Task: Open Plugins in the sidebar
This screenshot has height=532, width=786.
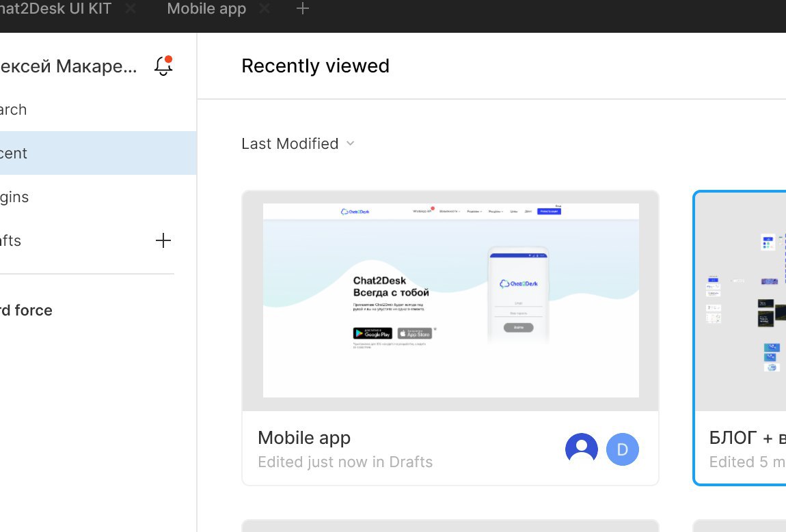Action: click(x=98, y=197)
